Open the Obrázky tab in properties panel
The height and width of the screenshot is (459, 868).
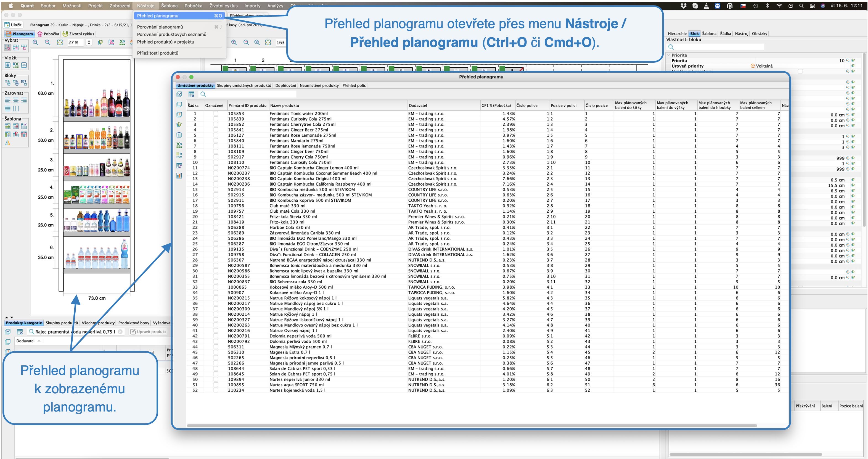[759, 34]
